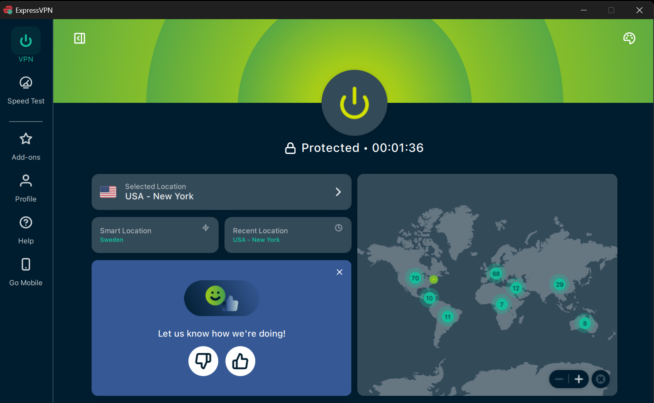The width and height of the screenshot is (654, 403).
Task: Click the 00:01:36 connection timer
Action: tap(397, 148)
